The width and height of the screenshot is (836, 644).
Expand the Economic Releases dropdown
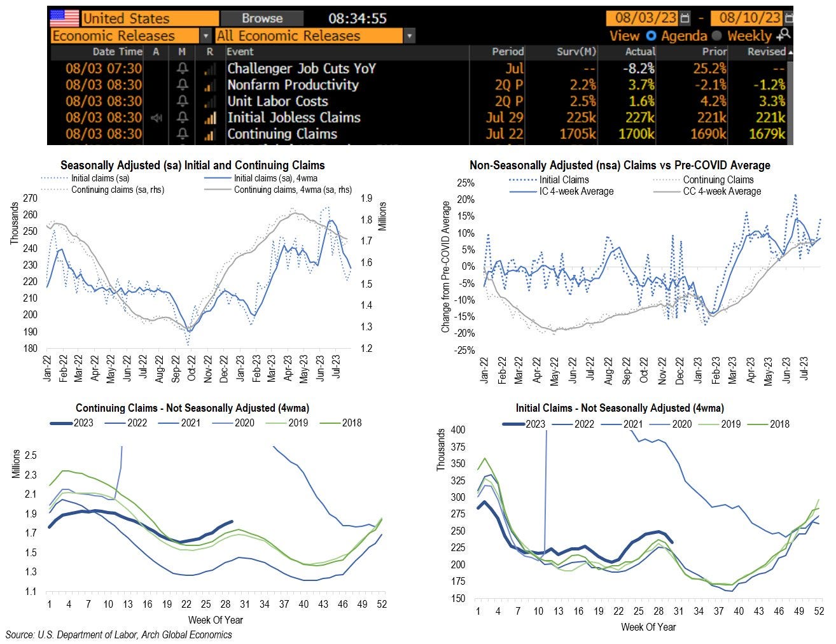(206, 36)
